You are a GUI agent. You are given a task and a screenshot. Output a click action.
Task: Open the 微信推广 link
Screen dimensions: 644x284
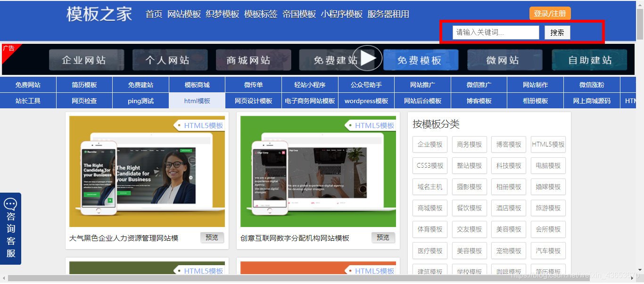pyautogui.click(x=479, y=85)
